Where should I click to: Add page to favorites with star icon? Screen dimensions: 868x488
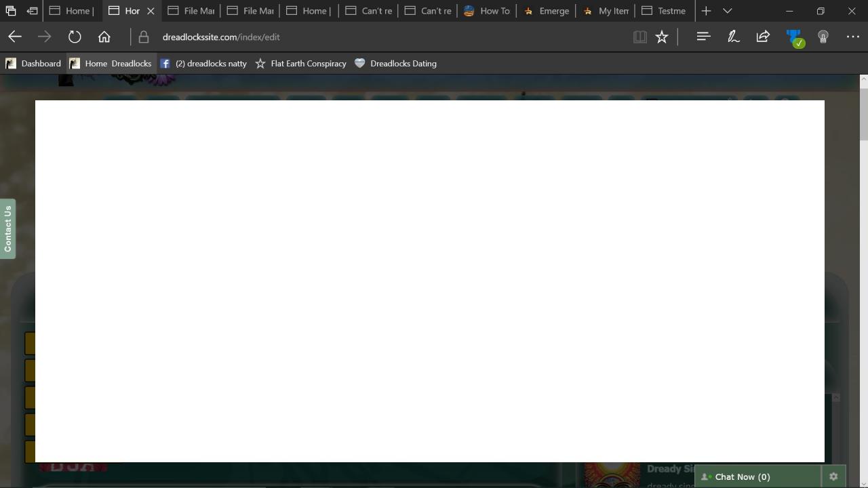pos(662,37)
